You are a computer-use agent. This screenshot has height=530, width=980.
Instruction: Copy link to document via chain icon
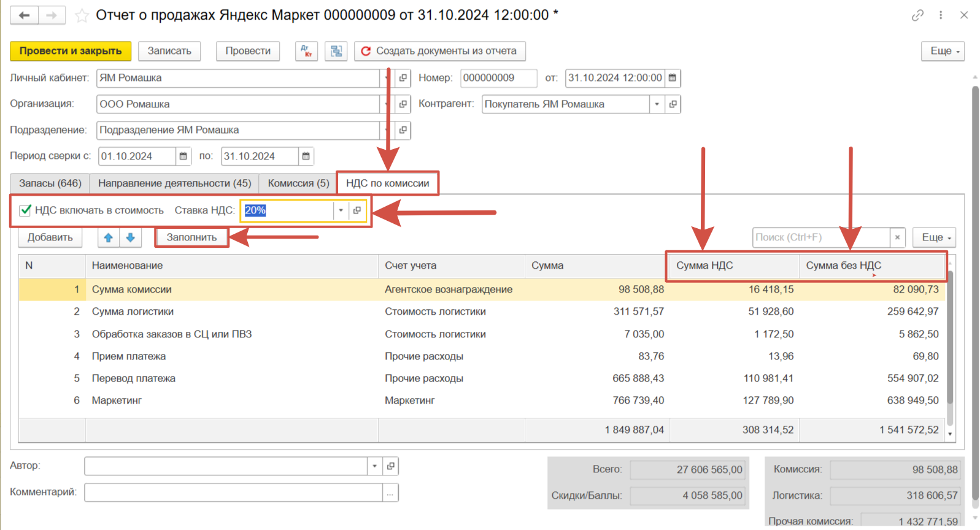pyautogui.click(x=917, y=15)
